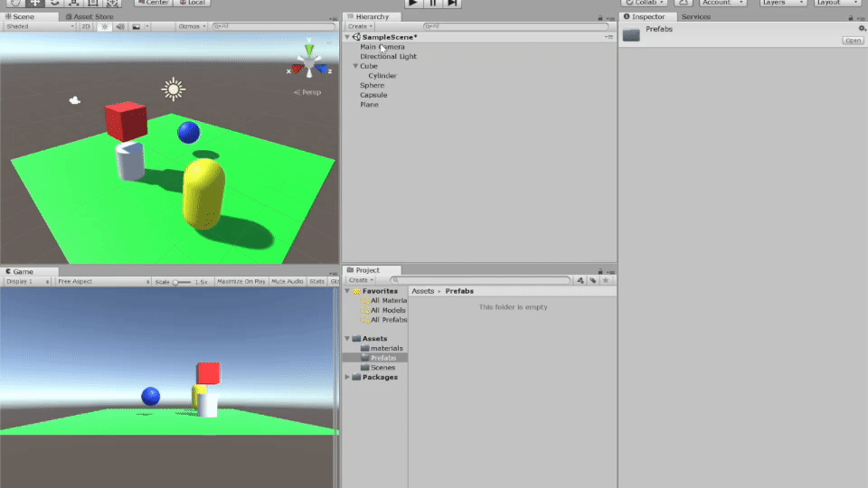The height and width of the screenshot is (488, 868).
Task: Collapse the Cube object in Hierarchy
Action: pos(355,66)
